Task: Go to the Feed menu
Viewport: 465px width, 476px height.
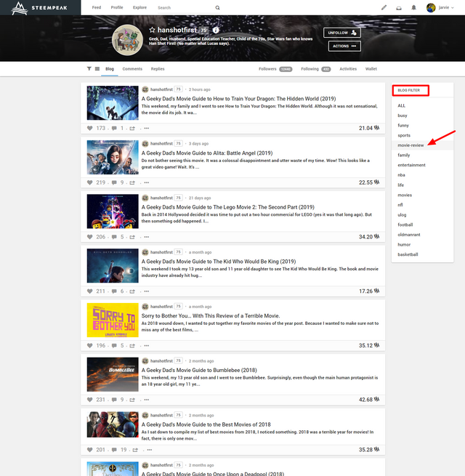Action: pyautogui.click(x=97, y=7)
